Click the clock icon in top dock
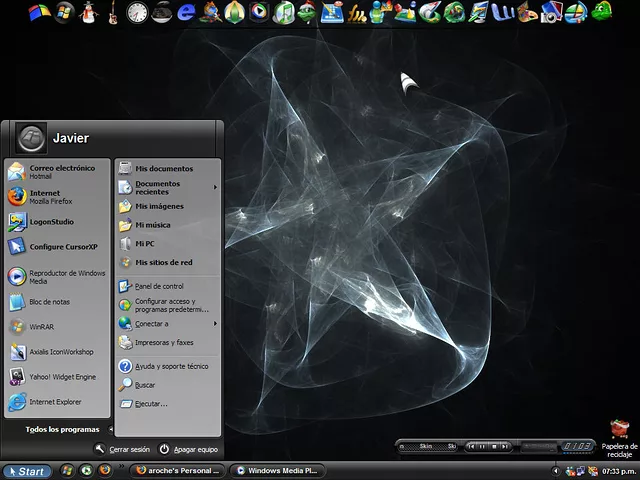This screenshot has height=480, width=640. pos(137,12)
